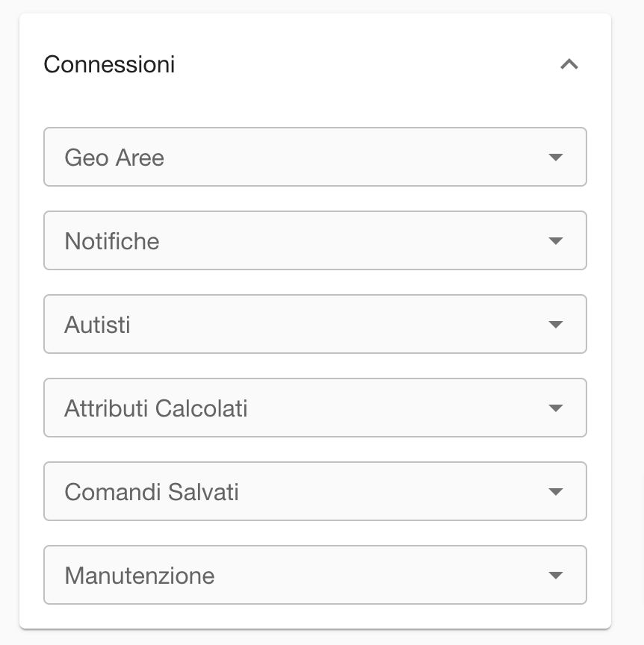Viewport: 644px width, 645px height.
Task: Click the Manutenzione label text
Action: coord(140,576)
